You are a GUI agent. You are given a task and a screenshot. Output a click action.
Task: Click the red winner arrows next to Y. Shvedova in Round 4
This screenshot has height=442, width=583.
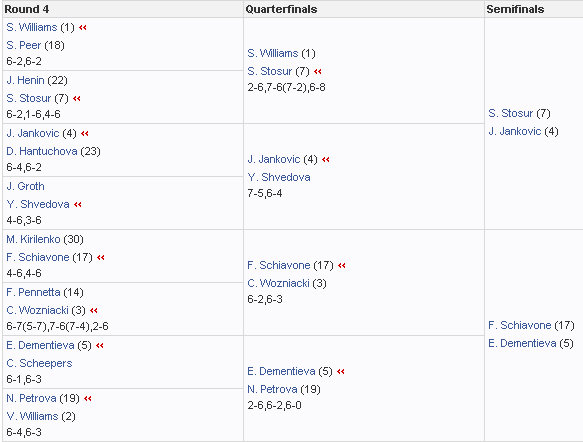point(77,204)
